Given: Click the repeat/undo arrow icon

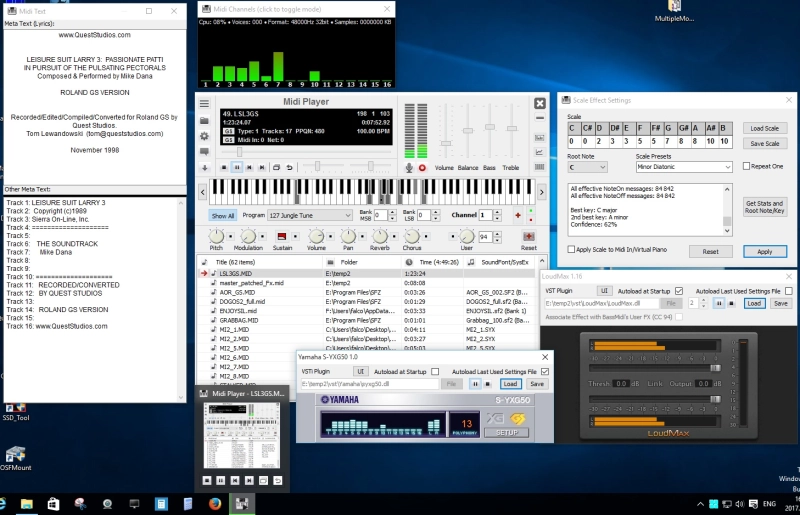Looking at the screenshot, I should coord(289,167).
